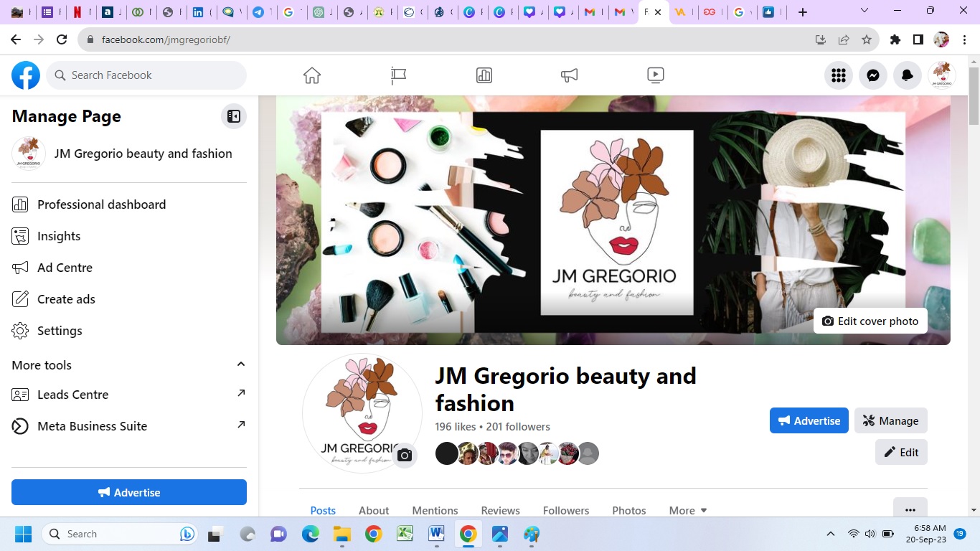Open Facebook Home icon in top navigation

(x=312, y=75)
